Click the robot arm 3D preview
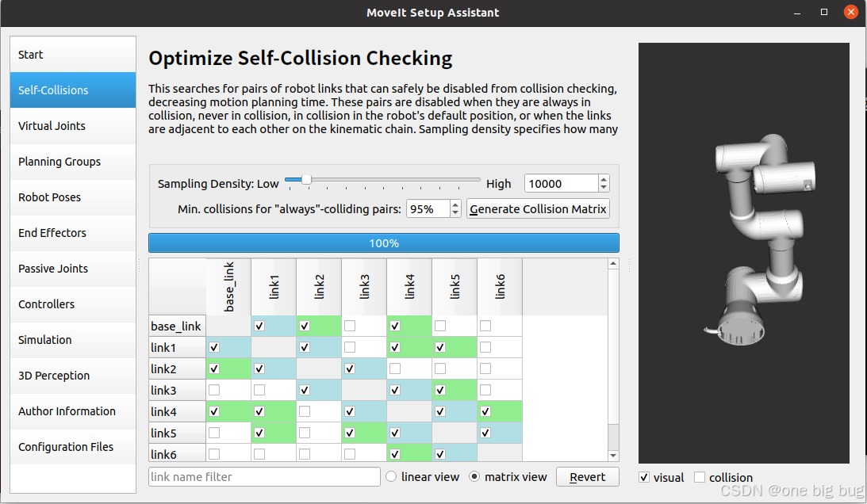867x504 pixels. coord(744,253)
